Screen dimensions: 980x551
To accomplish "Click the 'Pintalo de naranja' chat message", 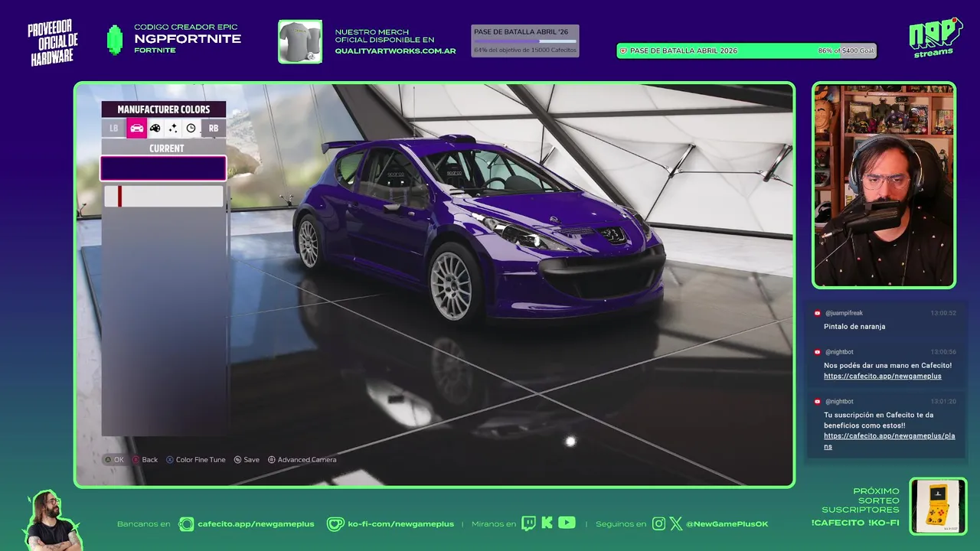I will pyautogui.click(x=854, y=327).
